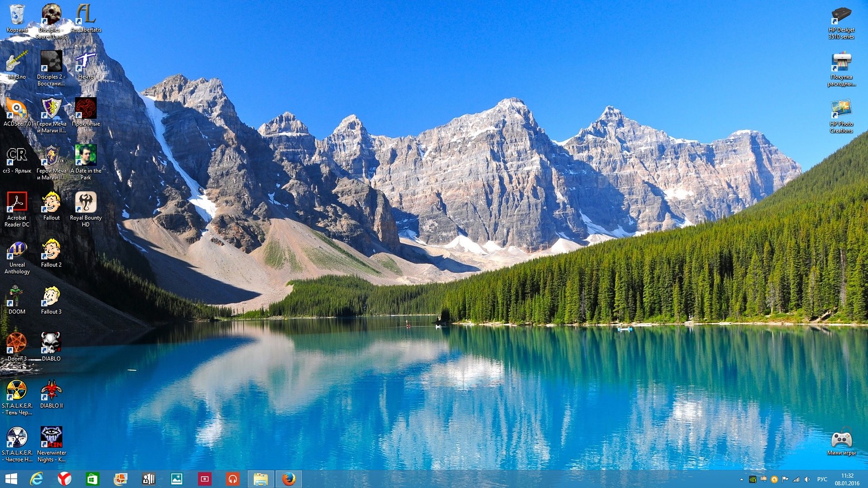Click the Fallout desktop shortcut
The height and width of the screenshot is (488, 868).
[52, 207]
